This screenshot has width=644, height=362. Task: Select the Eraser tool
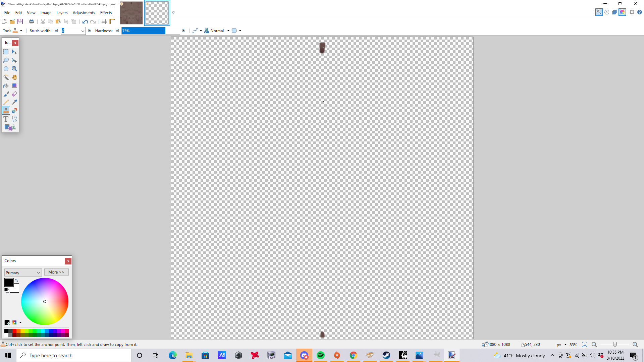pos(14,94)
